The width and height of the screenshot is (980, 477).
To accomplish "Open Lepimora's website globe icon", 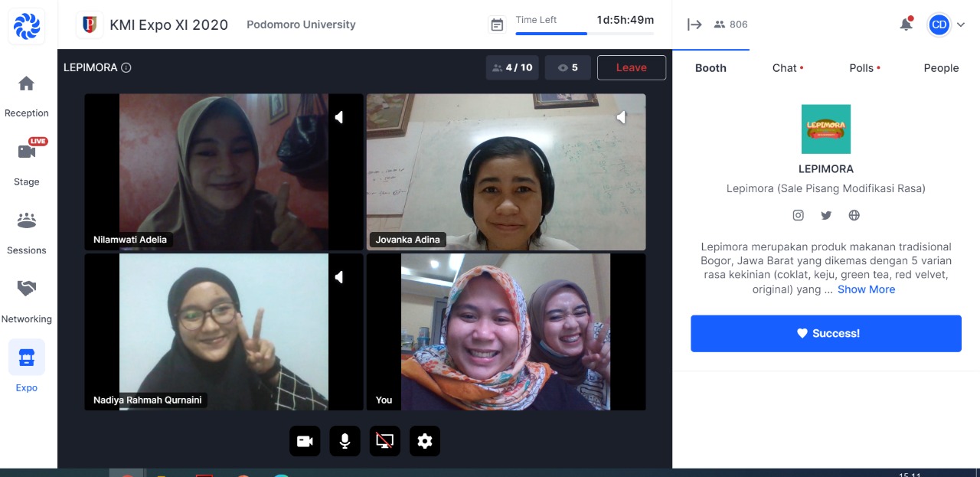I will pyautogui.click(x=854, y=215).
